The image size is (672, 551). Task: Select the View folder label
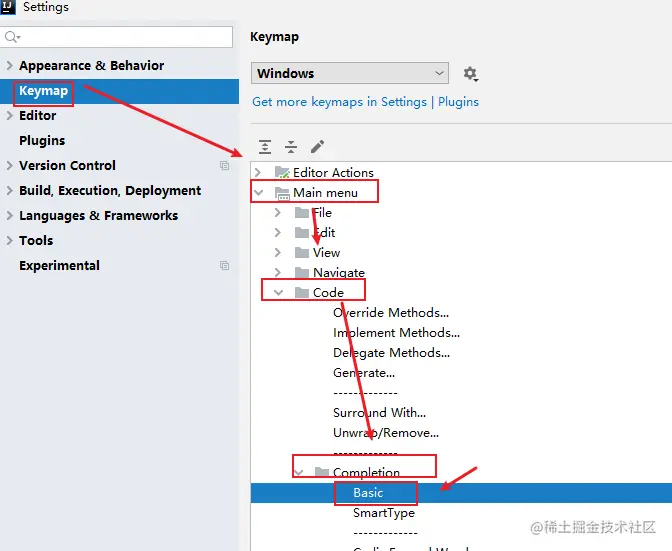click(x=326, y=252)
